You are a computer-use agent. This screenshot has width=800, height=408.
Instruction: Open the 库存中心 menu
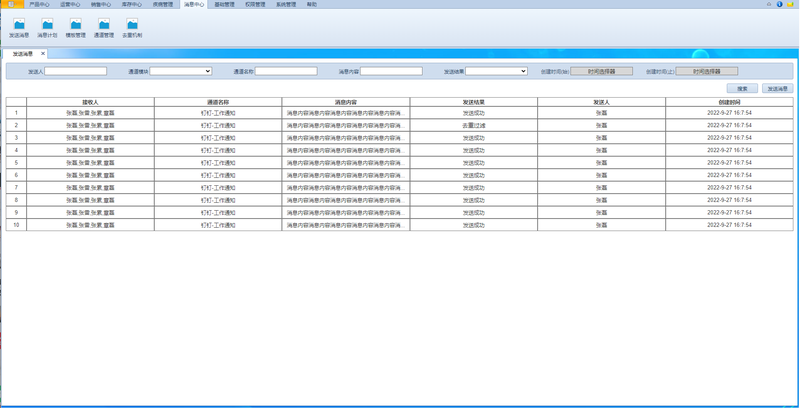[x=132, y=4]
